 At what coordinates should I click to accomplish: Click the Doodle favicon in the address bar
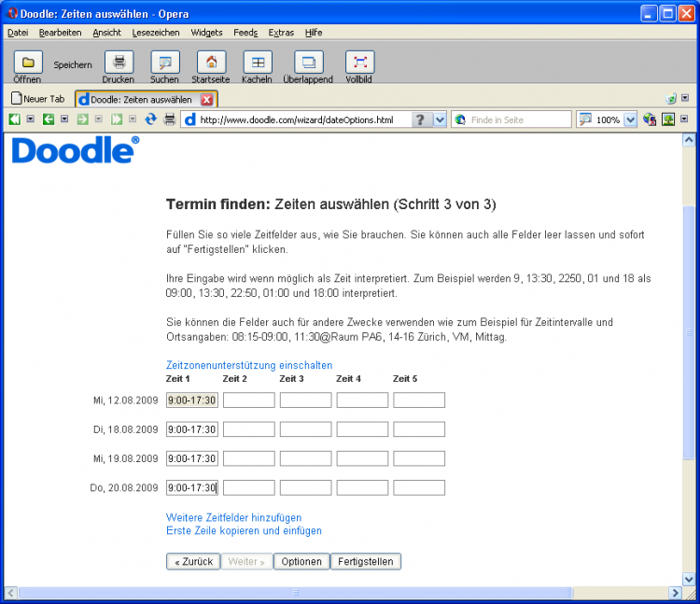pyautogui.click(x=190, y=119)
